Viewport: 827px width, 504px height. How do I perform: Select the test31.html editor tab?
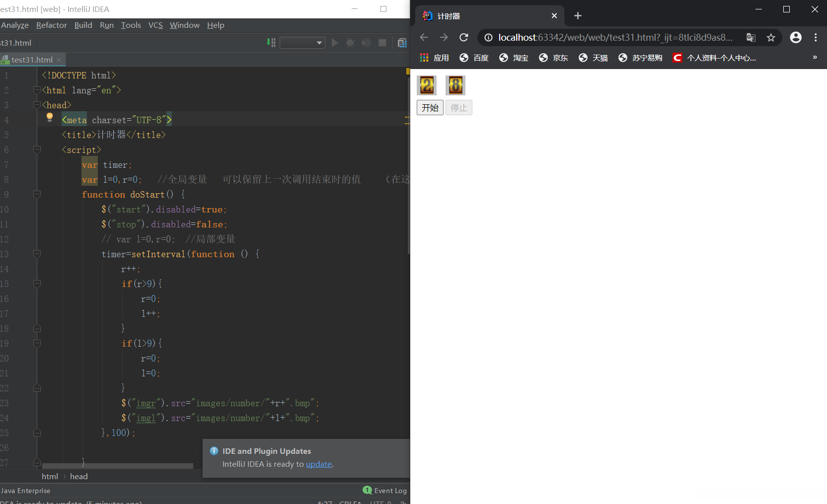point(31,60)
